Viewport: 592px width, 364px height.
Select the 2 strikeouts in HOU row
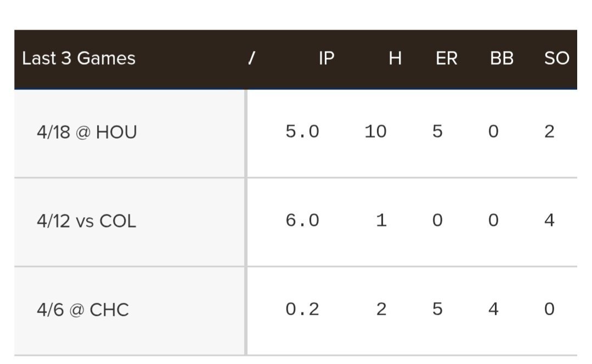[549, 132]
